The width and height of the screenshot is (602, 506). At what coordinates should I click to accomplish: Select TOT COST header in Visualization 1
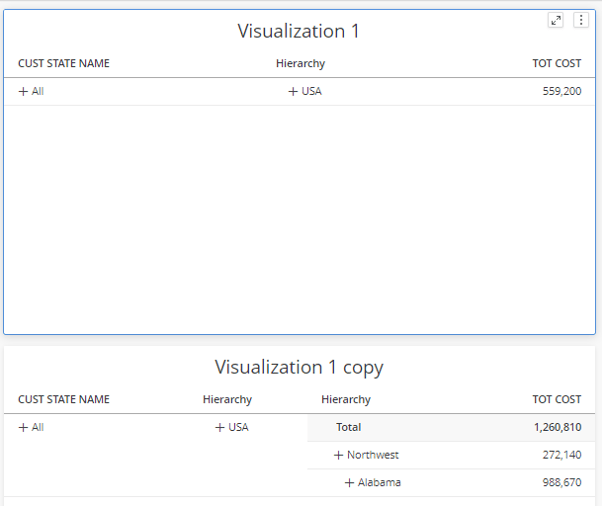(557, 63)
